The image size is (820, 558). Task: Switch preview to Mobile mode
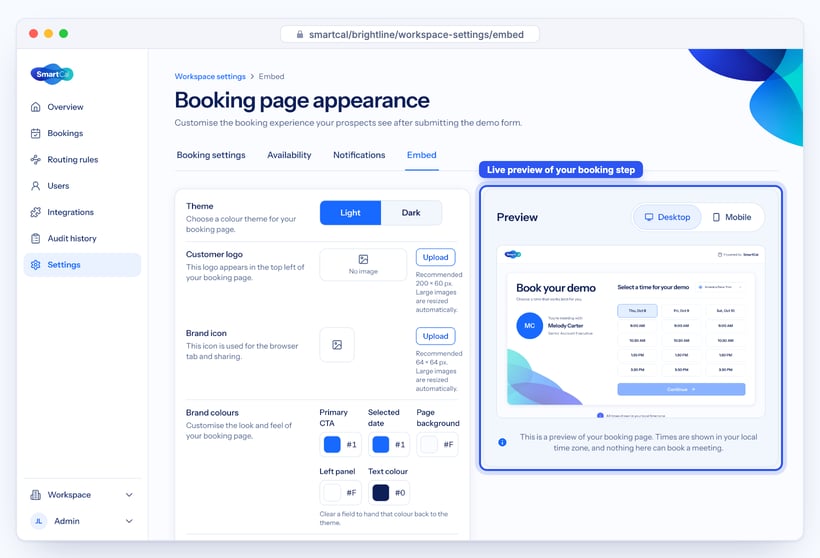732,217
